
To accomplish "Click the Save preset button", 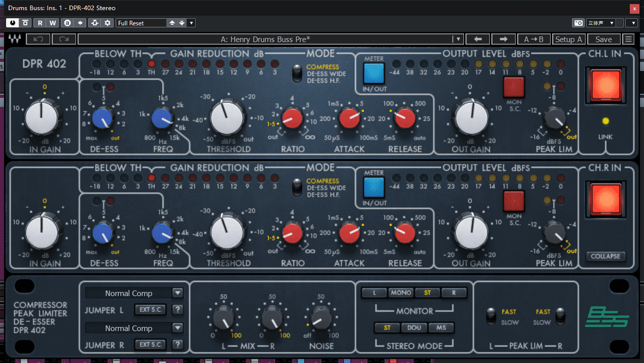I will click(x=603, y=39).
